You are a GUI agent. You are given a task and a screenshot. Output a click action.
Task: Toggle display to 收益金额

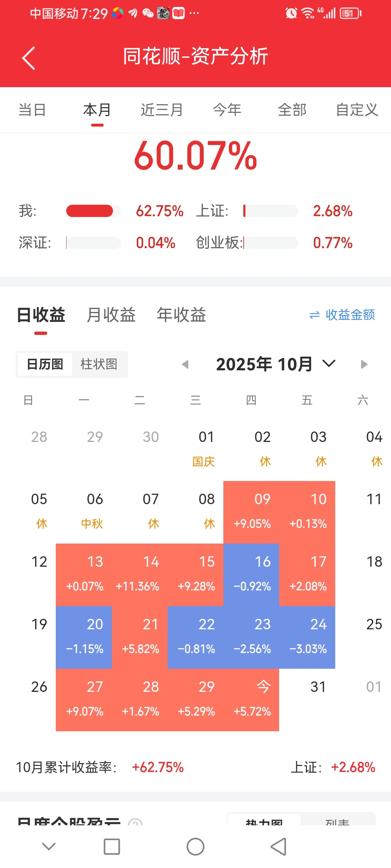[342, 315]
